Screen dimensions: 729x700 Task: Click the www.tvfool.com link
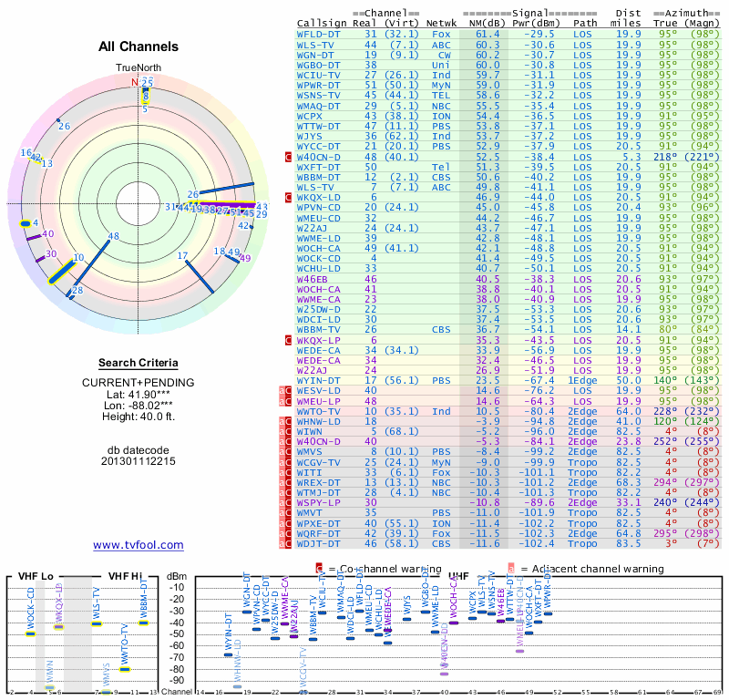coord(139,545)
